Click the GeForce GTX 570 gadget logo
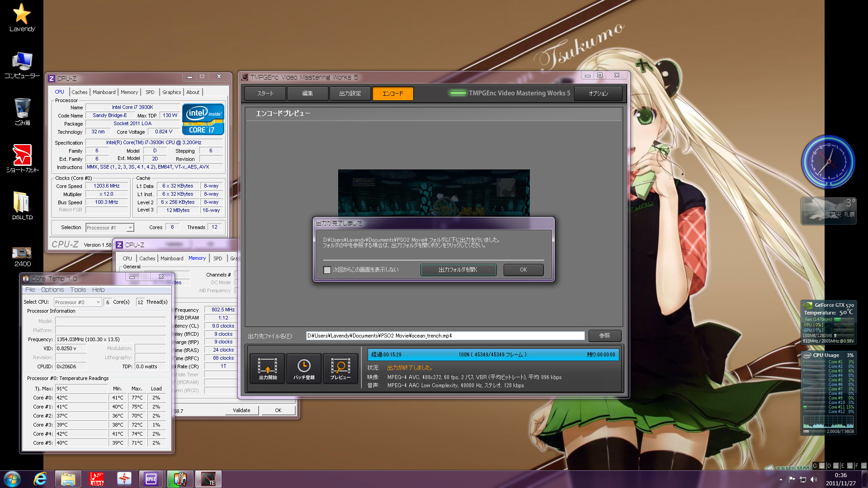 [x=807, y=305]
